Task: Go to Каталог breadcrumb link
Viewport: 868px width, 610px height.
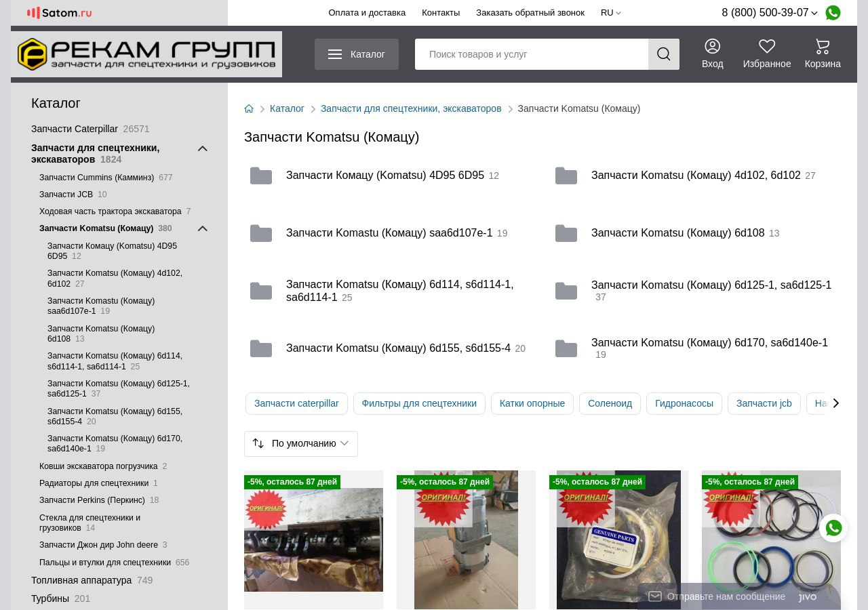Action: point(287,108)
